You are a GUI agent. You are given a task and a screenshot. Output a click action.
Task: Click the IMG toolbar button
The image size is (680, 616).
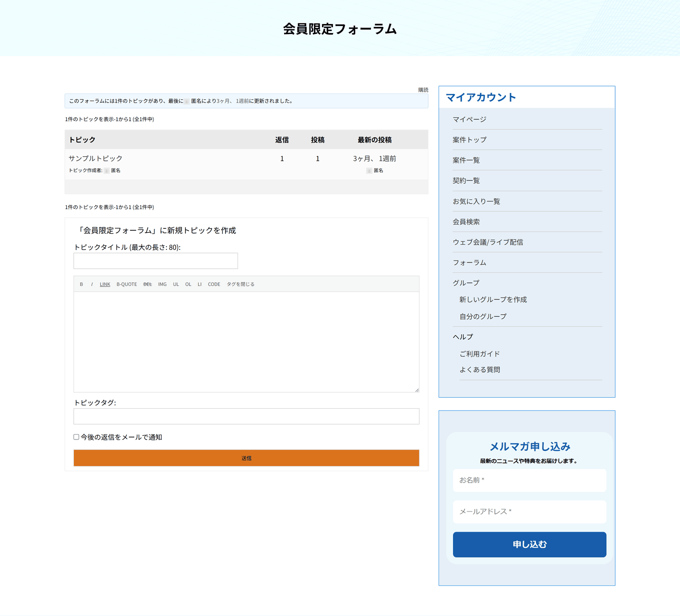[162, 284]
